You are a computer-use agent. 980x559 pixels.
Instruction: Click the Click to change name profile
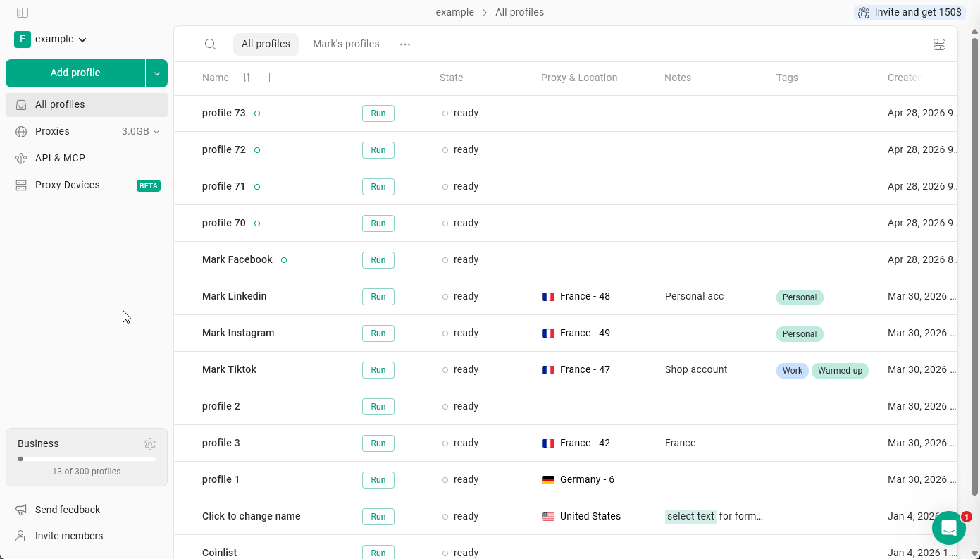252,516
